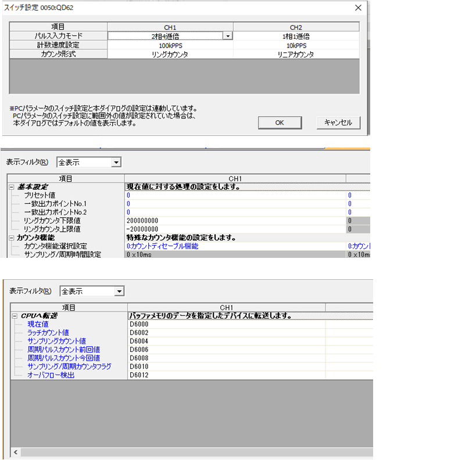Click the ring counter upper limit -20000000
Image resolution: width=476 pixels, height=460 pixels.
(235, 229)
